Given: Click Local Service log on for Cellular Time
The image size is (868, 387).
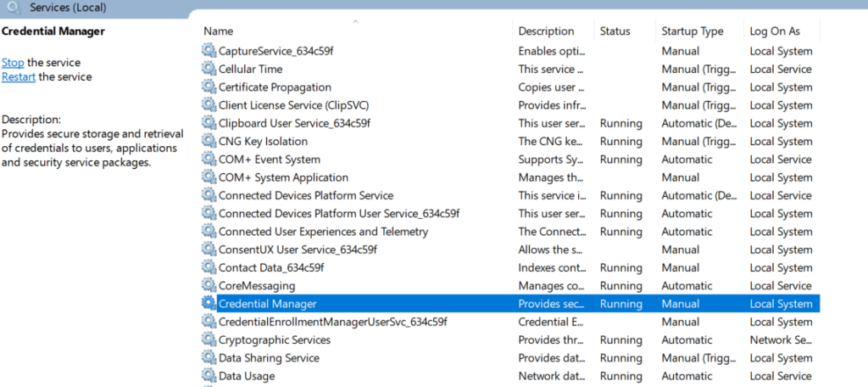Looking at the screenshot, I should coord(781,69).
